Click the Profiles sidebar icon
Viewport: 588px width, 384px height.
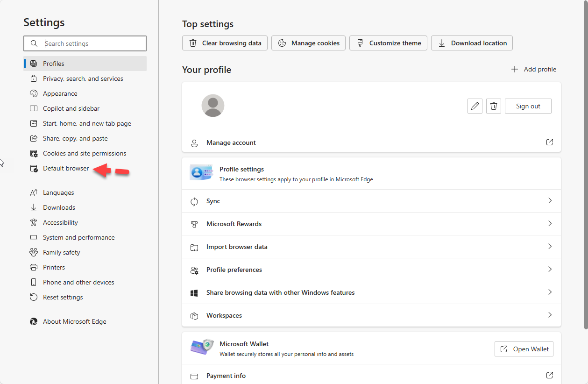coord(34,64)
